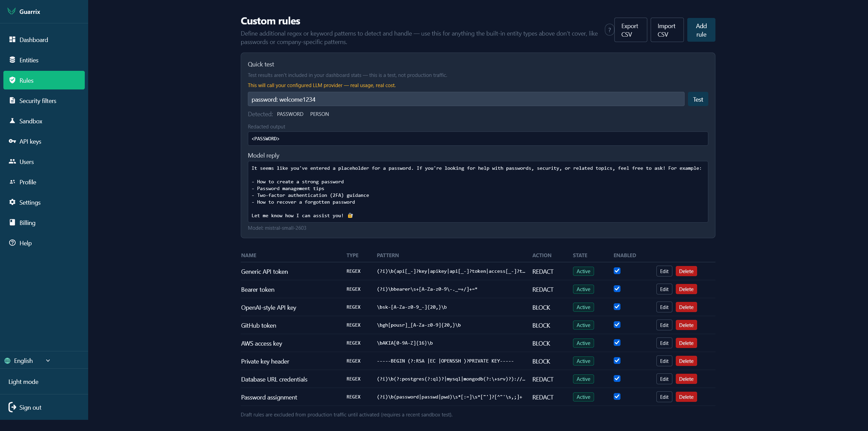Click the question mark help icon near Export CSV
The image size is (868, 431).
tap(609, 30)
